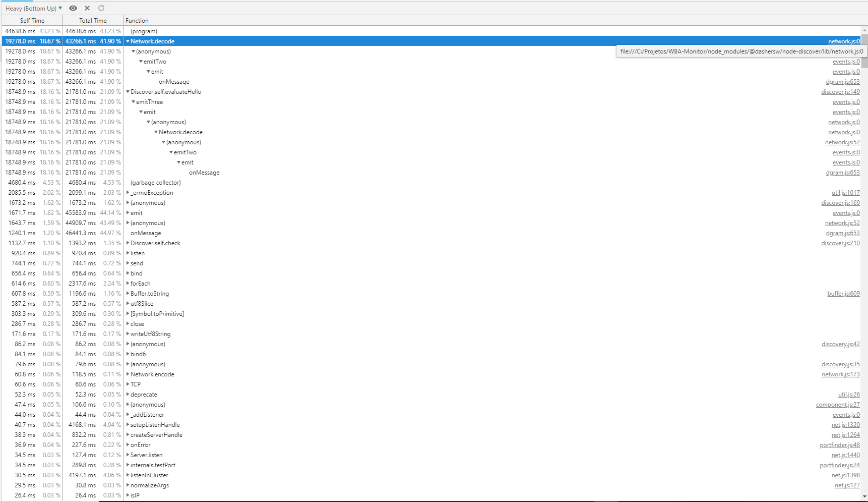Collapse the selected Network.decode row
This screenshot has width=868, height=502.
point(128,41)
